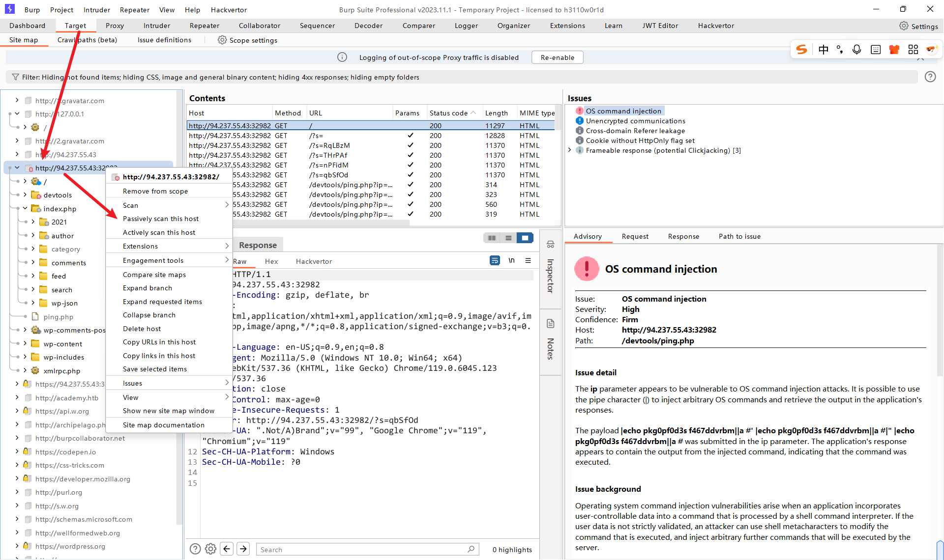Toggle the word wrap icon in Response
Screen dimensions: 944x560
pyautogui.click(x=495, y=260)
